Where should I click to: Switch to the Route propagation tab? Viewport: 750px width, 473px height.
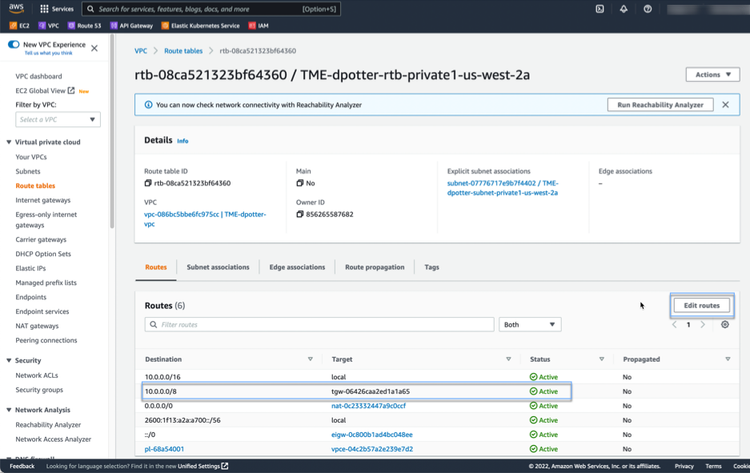point(374,267)
